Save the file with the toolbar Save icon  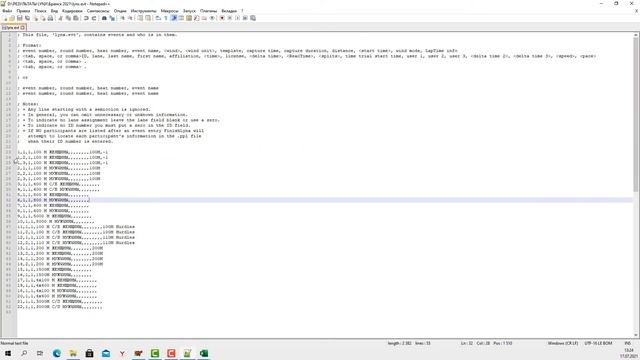point(20,18)
